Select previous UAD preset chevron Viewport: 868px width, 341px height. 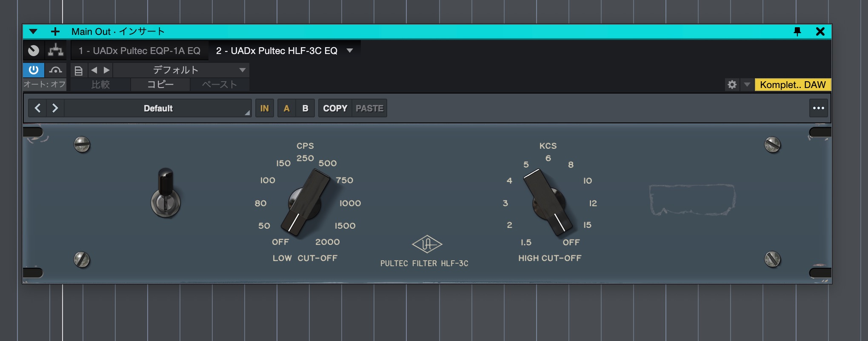tap(37, 108)
